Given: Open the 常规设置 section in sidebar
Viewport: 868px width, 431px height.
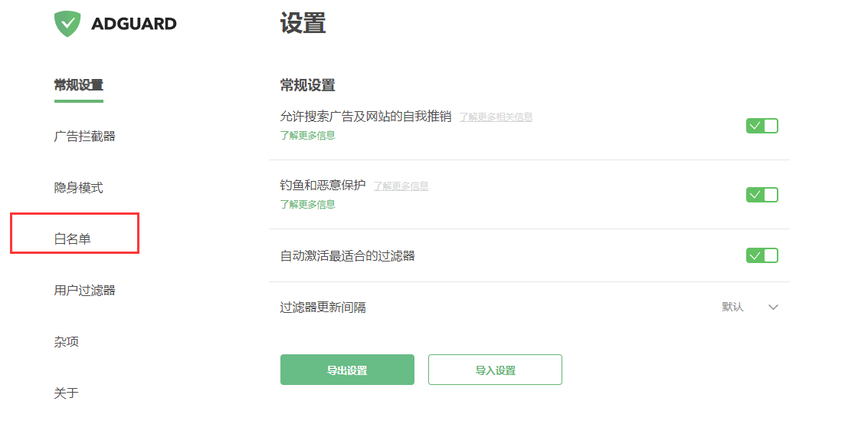Looking at the screenshot, I should coord(78,85).
